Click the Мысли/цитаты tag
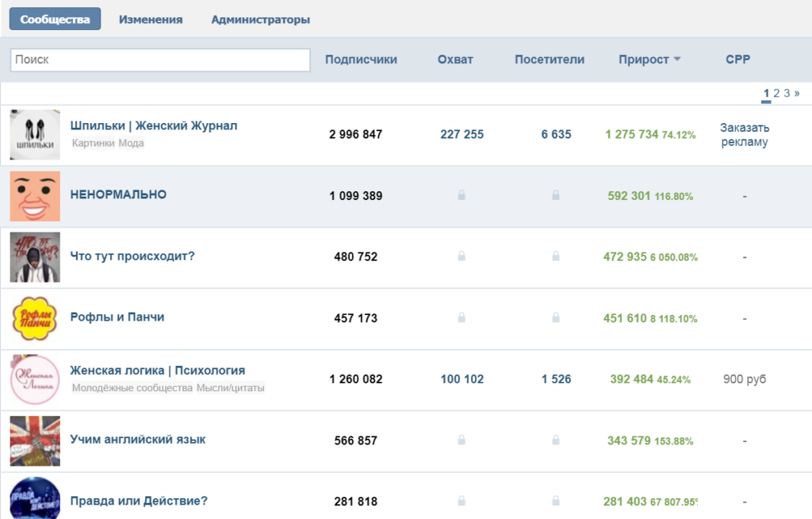The width and height of the screenshot is (812, 519). [231, 388]
